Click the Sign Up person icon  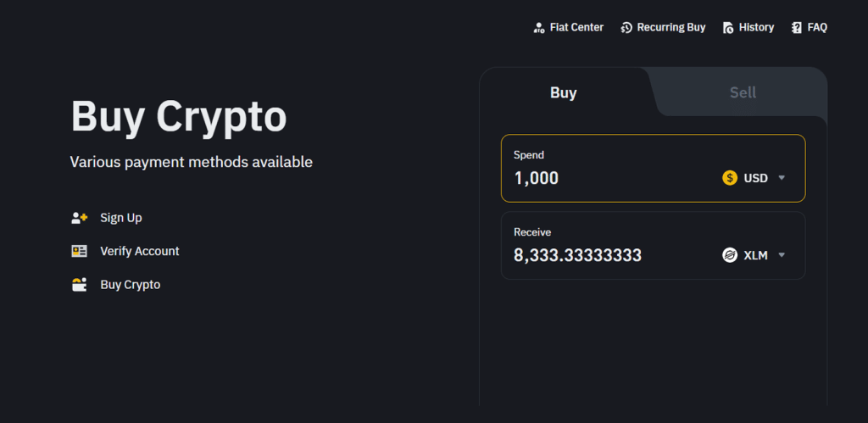coord(80,218)
